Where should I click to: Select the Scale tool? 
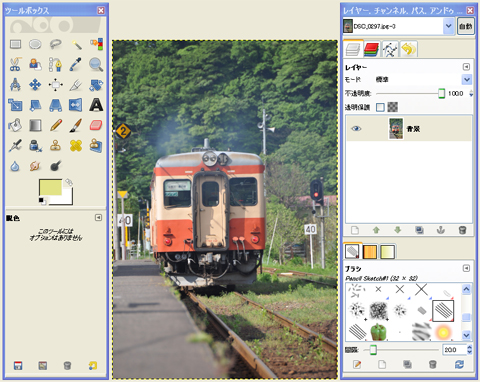pos(15,105)
